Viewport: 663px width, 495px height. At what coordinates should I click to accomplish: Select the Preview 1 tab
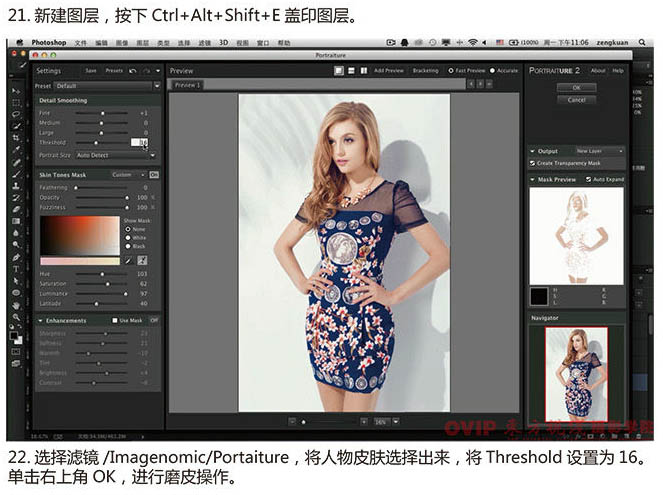(186, 85)
